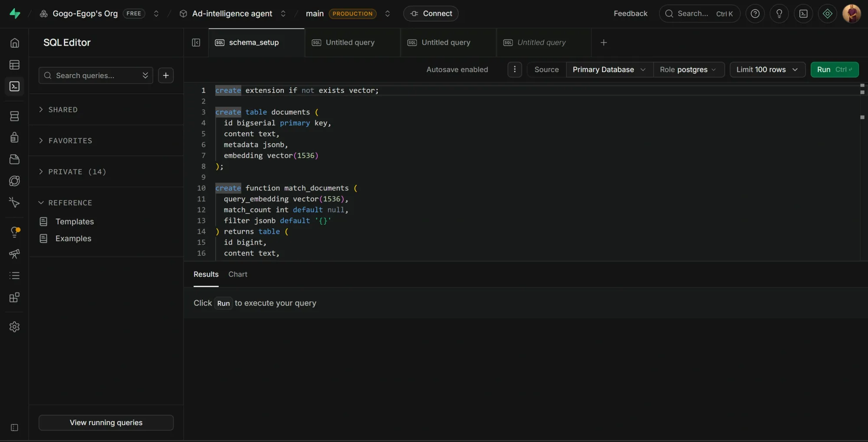Open the Reports telescope sidebar icon
This screenshot has width=868, height=442.
tap(14, 254)
